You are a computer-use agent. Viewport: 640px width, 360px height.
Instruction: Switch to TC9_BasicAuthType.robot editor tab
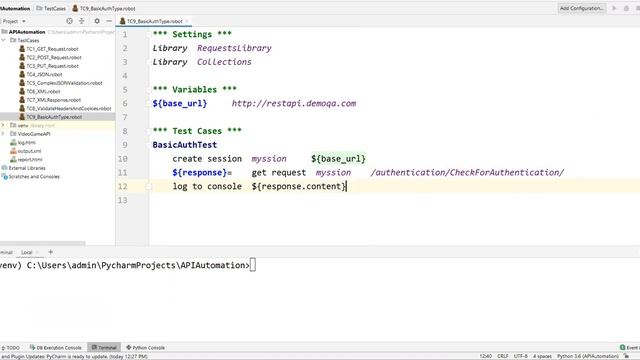click(154, 21)
